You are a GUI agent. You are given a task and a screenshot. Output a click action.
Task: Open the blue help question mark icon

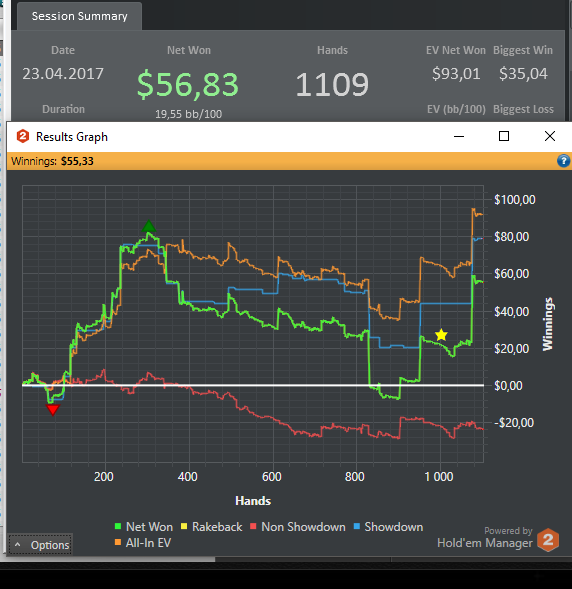click(563, 161)
